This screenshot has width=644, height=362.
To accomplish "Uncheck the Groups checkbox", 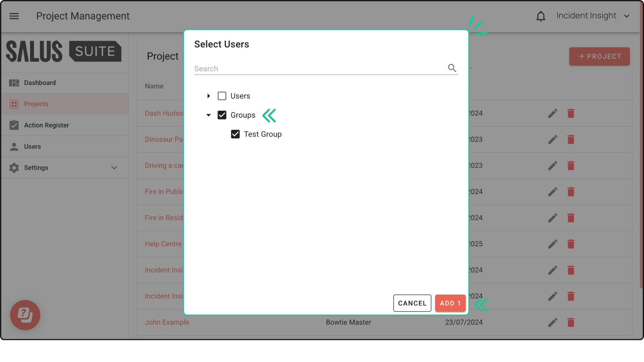I will pyautogui.click(x=222, y=115).
